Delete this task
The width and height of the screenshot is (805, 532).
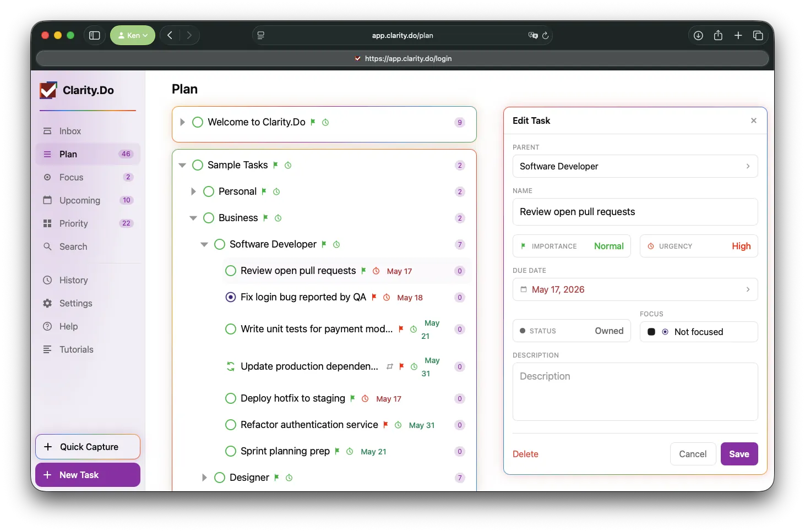[x=525, y=454]
